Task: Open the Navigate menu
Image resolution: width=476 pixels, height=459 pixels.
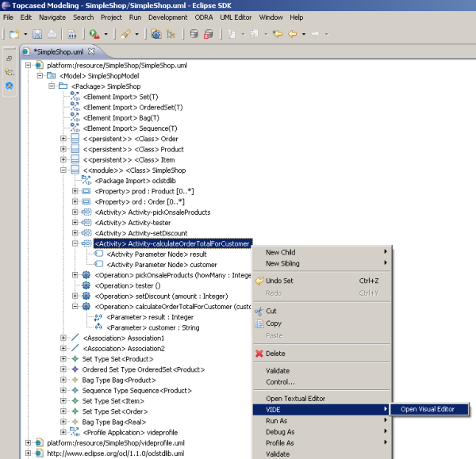Action: (52, 17)
